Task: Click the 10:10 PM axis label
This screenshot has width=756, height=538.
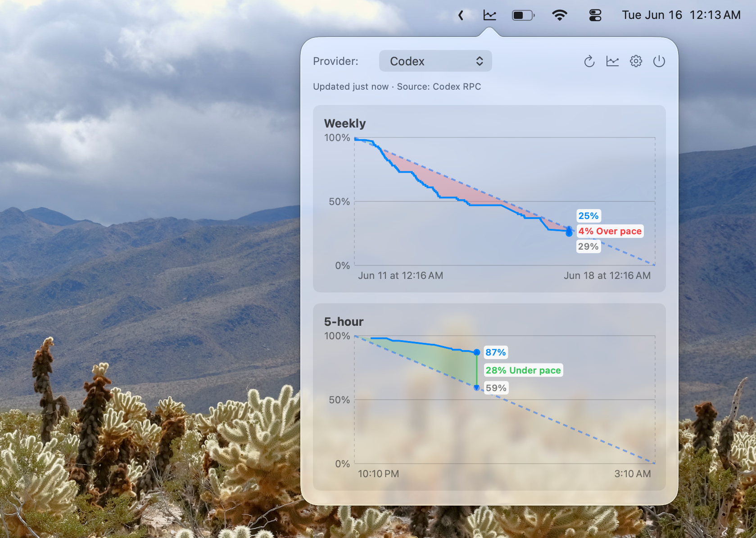Action: [378, 474]
